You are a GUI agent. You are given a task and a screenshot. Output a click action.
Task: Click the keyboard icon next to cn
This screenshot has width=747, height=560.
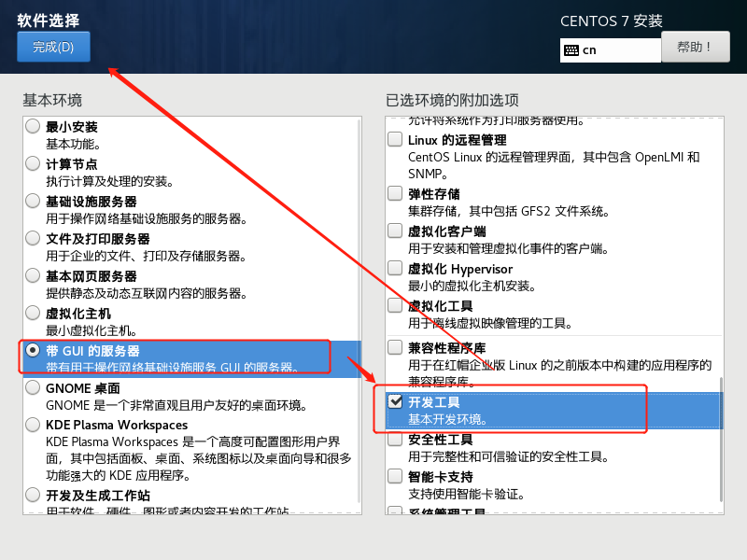571,50
